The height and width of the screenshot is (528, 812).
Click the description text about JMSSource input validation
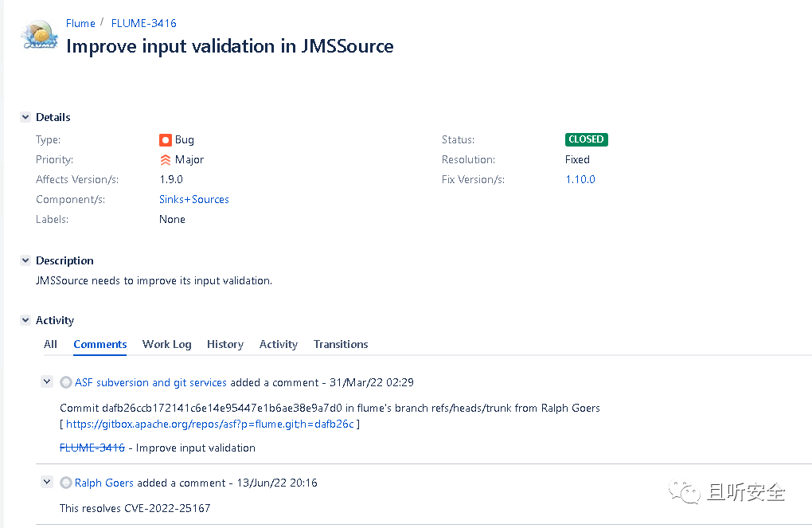point(154,281)
